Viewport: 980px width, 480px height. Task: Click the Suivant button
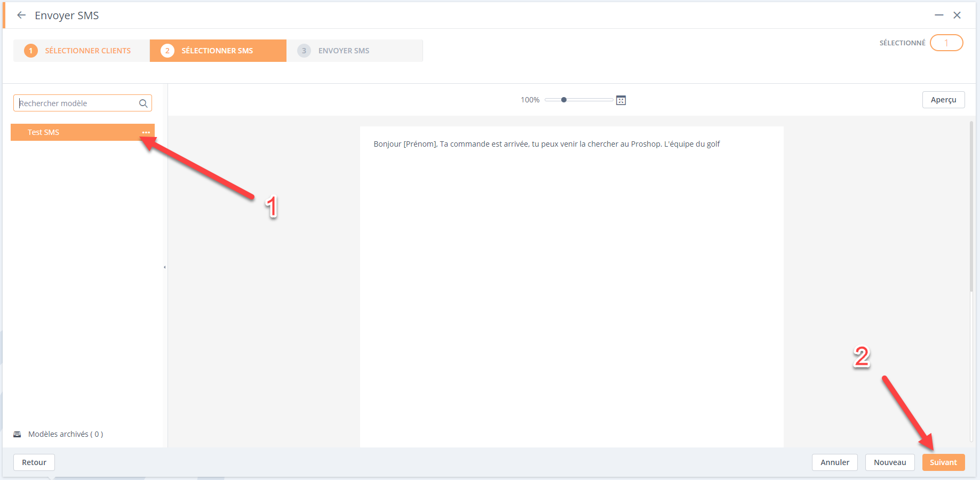point(943,462)
